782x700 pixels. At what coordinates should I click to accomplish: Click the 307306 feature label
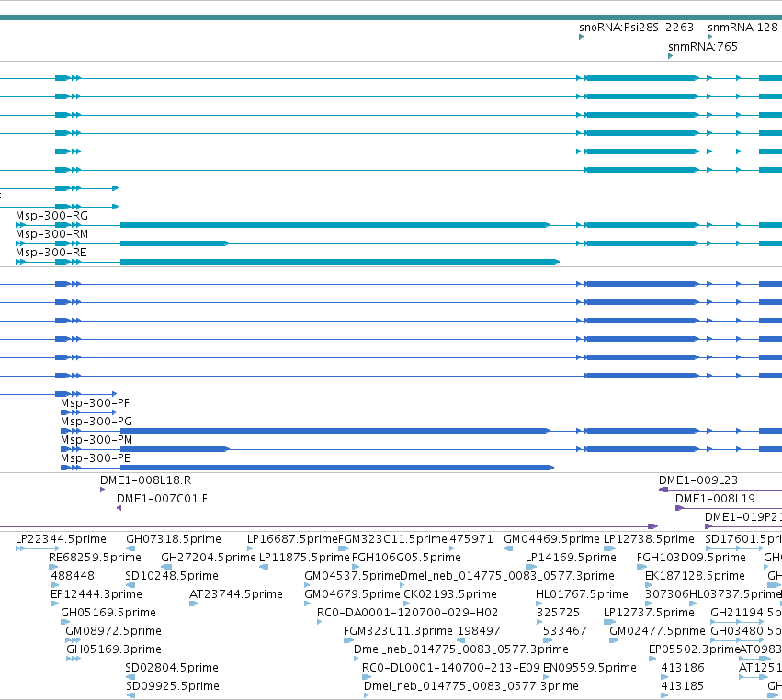[x=666, y=594]
